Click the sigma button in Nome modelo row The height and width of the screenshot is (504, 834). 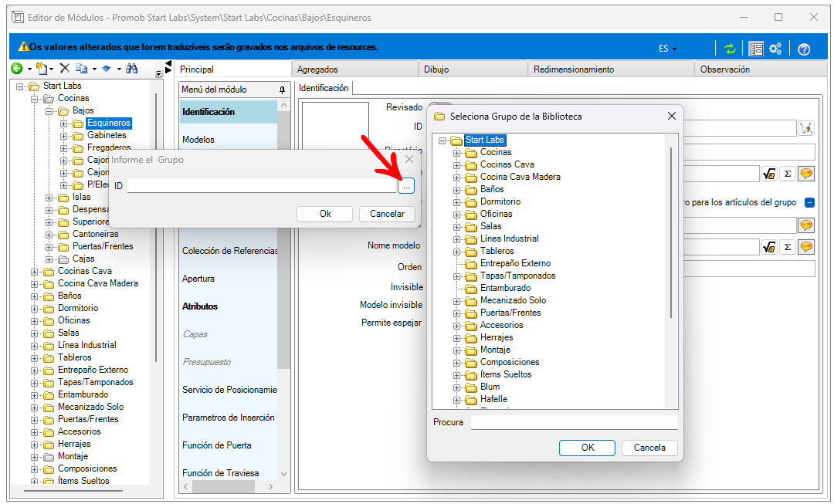[x=788, y=247]
